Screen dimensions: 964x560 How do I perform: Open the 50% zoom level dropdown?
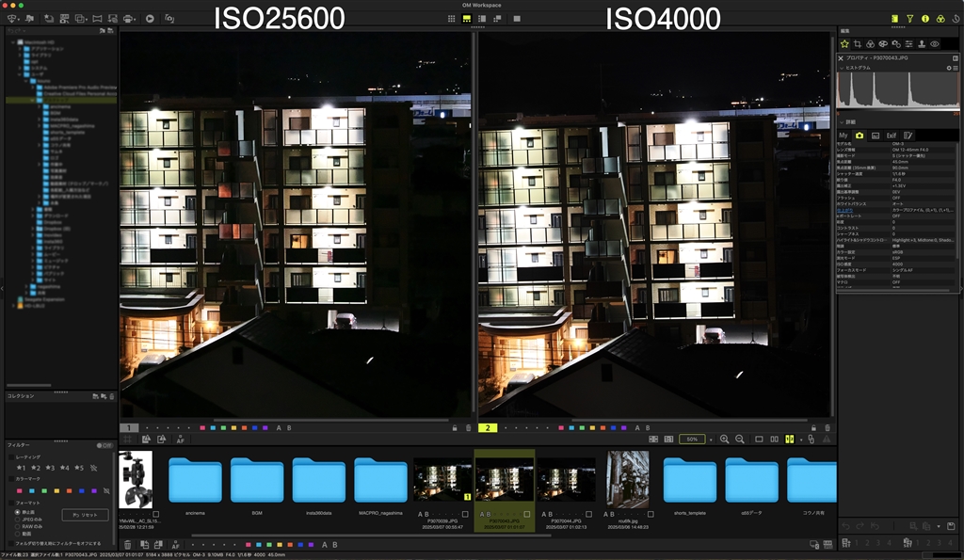(711, 440)
